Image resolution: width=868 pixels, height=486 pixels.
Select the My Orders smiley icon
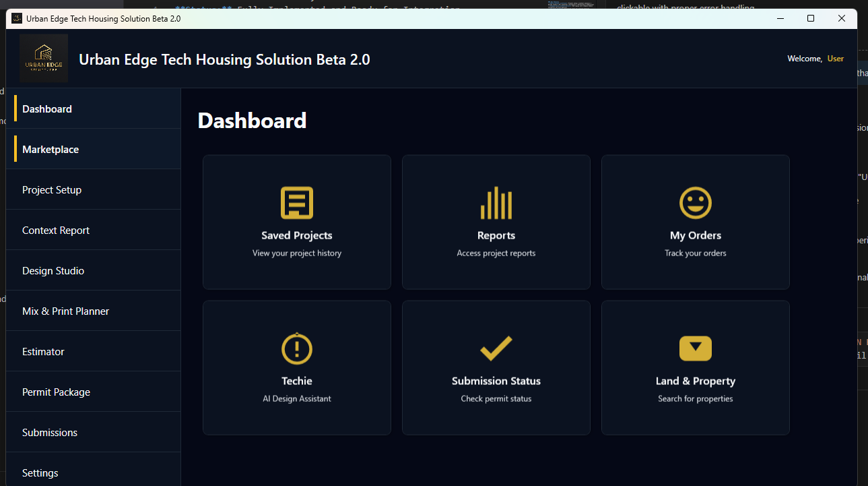coord(695,203)
